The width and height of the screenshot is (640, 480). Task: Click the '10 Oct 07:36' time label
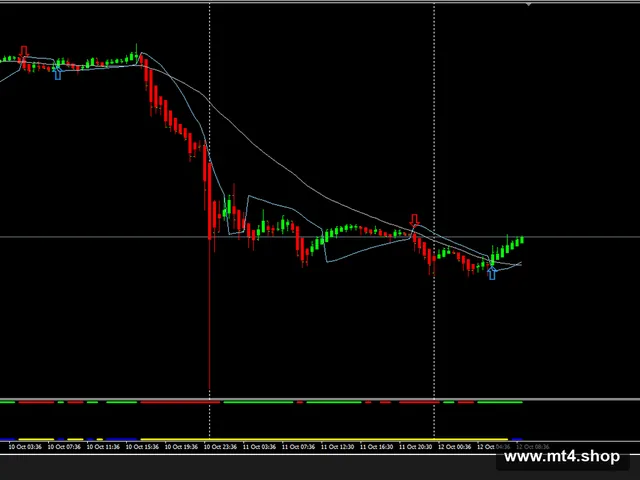click(x=64, y=447)
